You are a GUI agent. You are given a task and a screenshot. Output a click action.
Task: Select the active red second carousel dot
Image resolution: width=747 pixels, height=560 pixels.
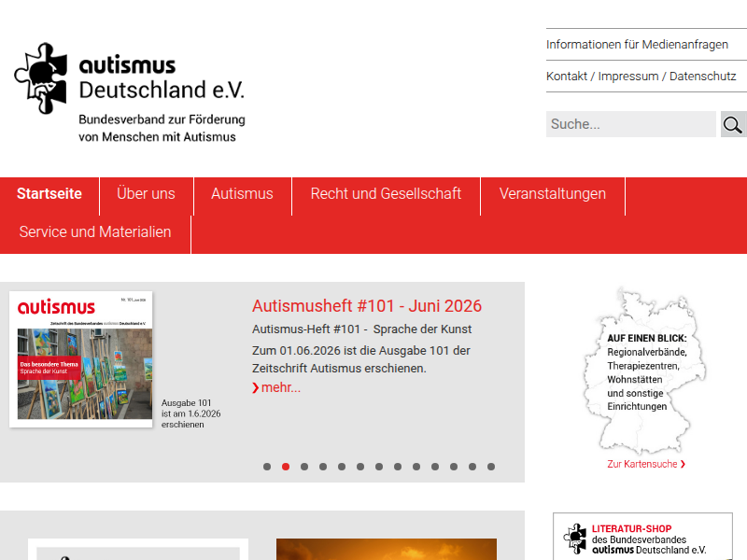(x=286, y=467)
